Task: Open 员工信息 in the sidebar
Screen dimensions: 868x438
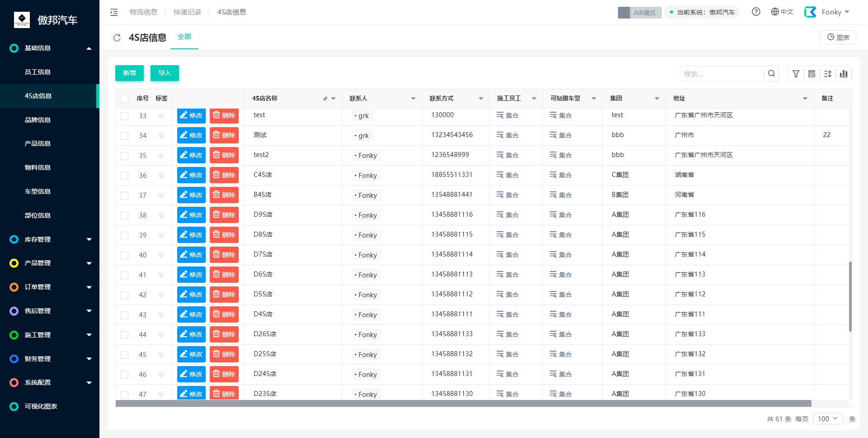Action: coord(50,72)
